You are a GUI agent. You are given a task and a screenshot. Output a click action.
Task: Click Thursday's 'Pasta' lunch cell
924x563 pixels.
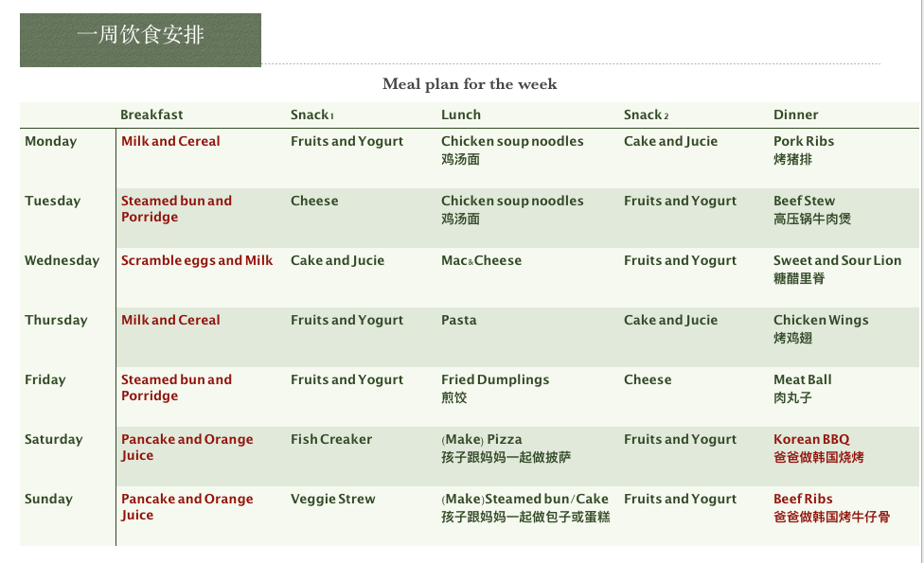click(458, 320)
